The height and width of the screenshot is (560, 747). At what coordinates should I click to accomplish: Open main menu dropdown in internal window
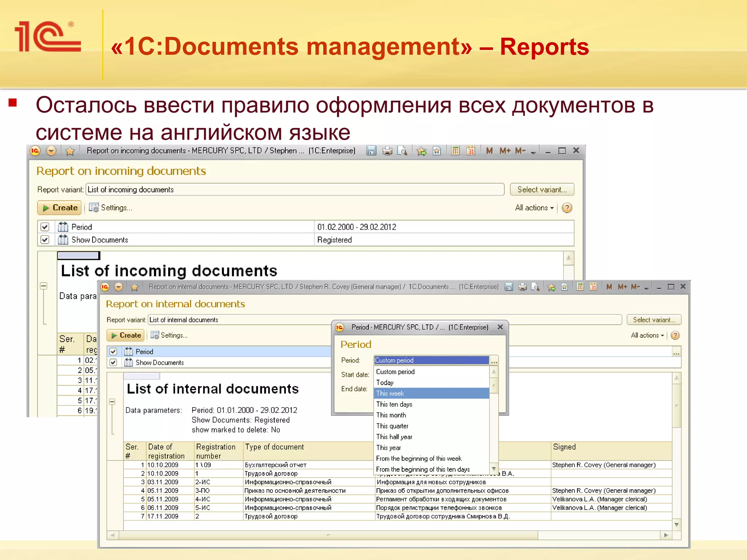click(119, 287)
